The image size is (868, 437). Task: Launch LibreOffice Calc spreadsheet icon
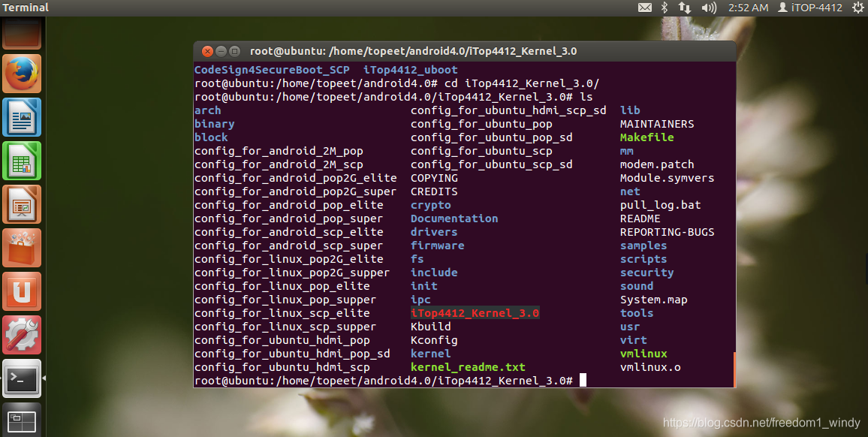[x=22, y=161]
